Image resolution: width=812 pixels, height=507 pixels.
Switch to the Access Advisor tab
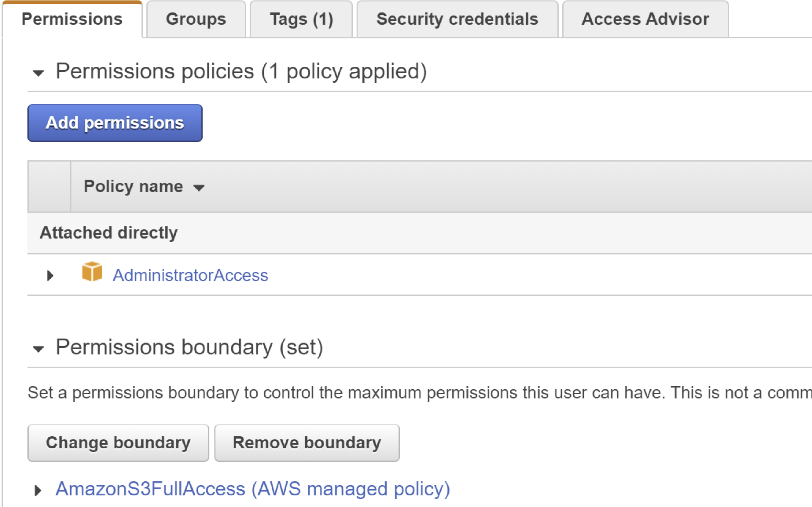point(645,19)
